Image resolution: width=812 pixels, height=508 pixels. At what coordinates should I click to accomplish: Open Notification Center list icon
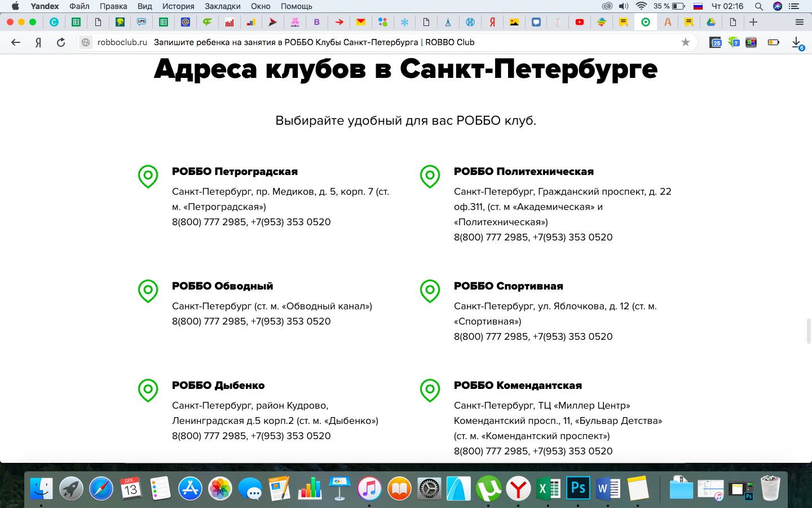click(x=794, y=6)
